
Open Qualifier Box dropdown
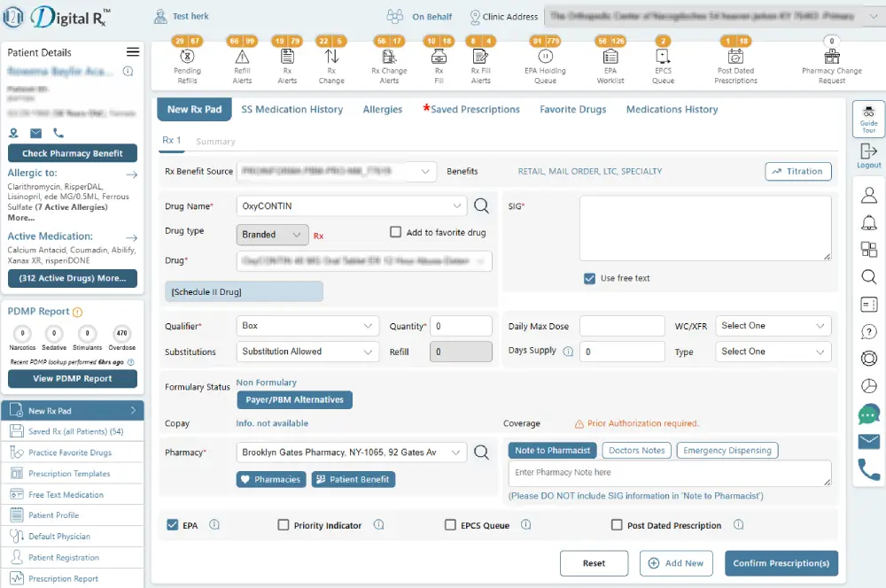click(x=307, y=326)
